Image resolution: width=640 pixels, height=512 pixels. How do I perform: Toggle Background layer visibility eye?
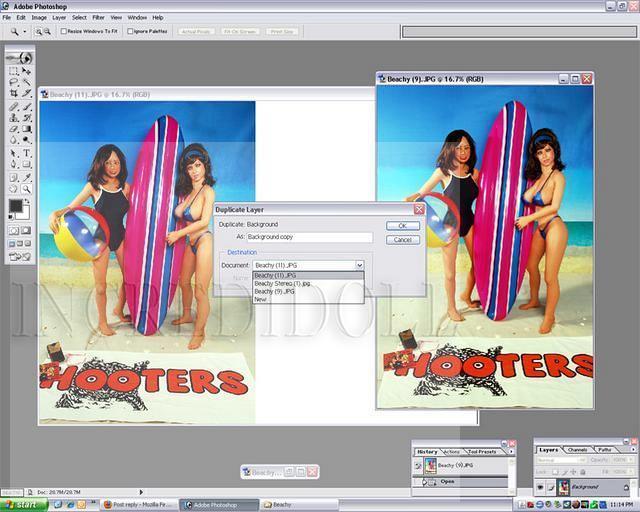pyautogui.click(x=540, y=487)
